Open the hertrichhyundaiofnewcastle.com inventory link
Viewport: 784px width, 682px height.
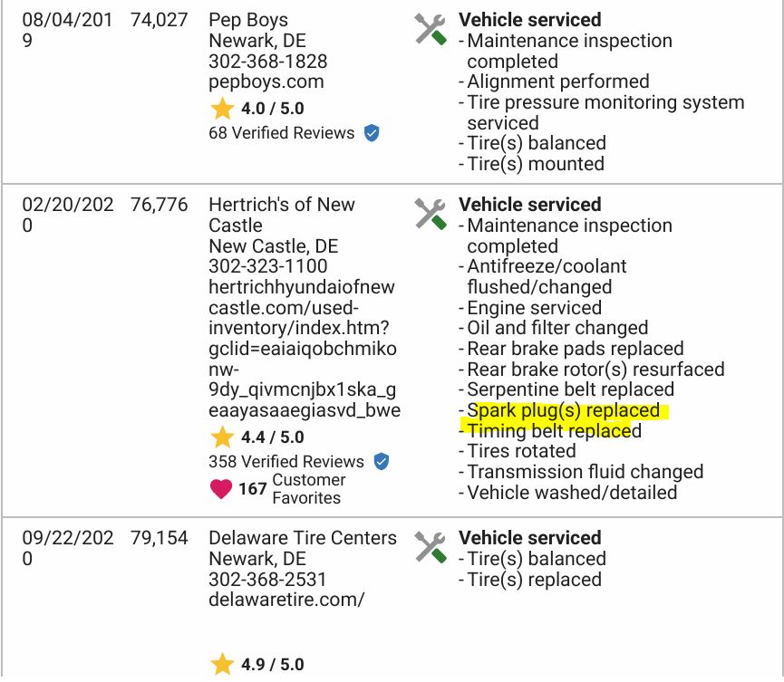(x=303, y=349)
